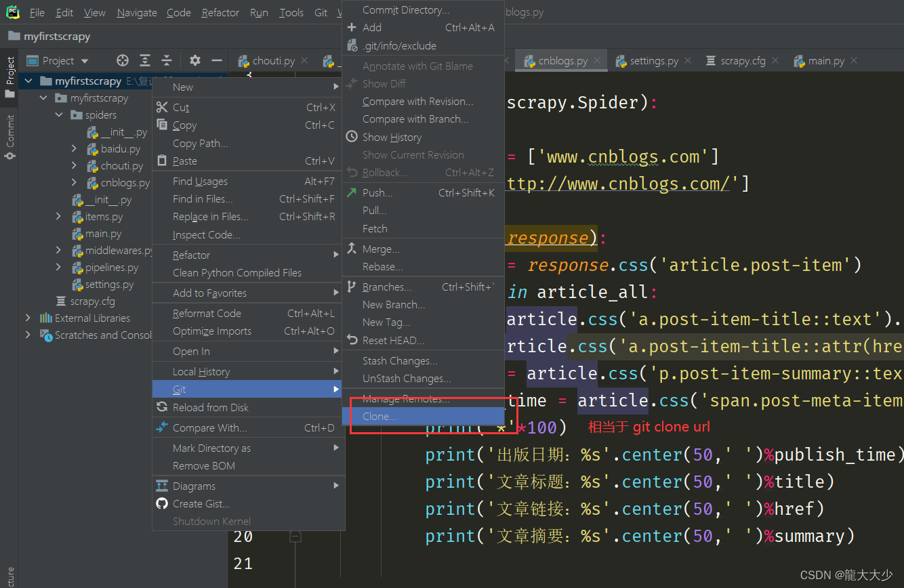Choose Push in Git submenu
Screen dimensions: 904x588
423,193
